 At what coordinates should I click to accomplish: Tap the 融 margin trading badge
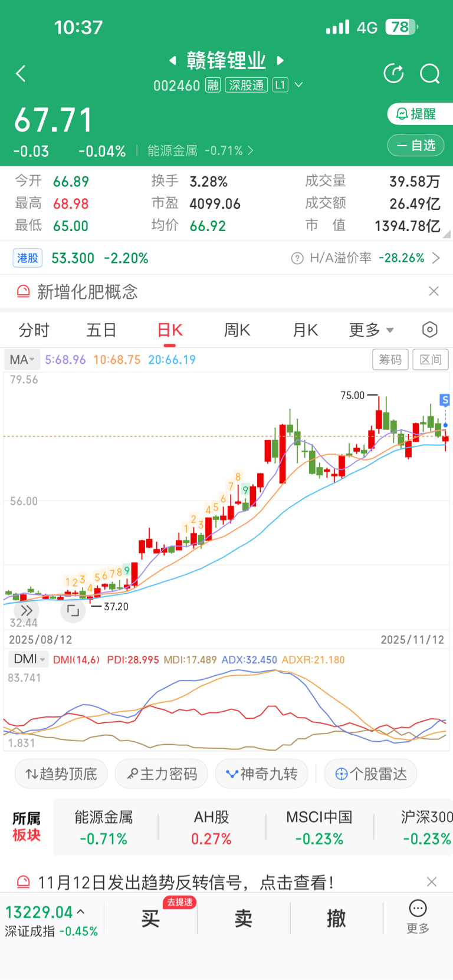213,85
